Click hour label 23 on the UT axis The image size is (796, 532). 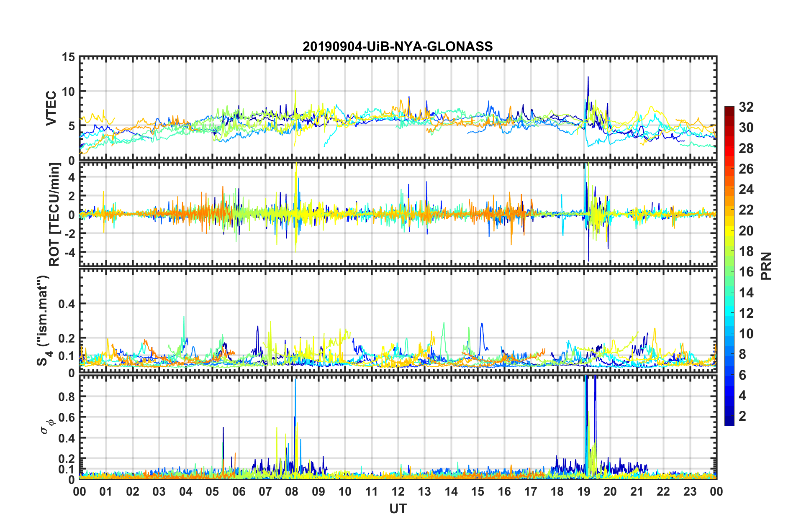pyautogui.click(x=690, y=492)
